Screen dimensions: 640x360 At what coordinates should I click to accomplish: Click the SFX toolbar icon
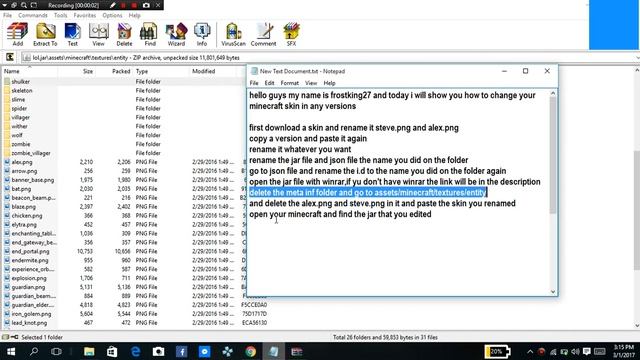click(x=291, y=34)
